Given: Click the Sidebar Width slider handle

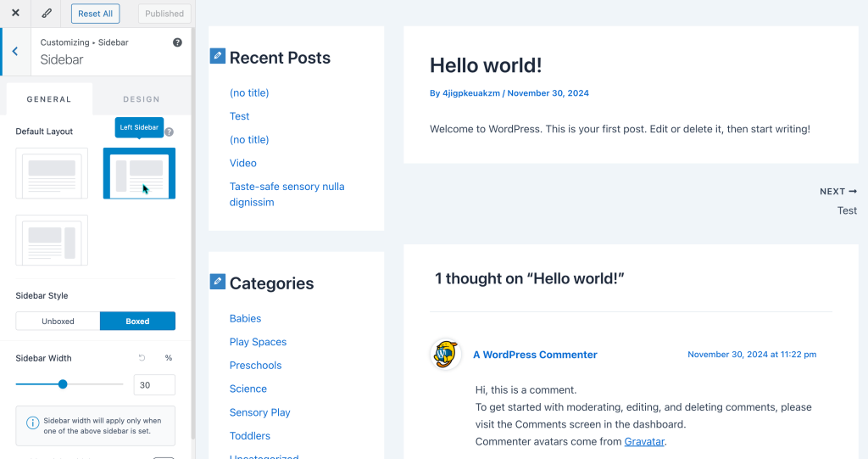Looking at the screenshot, I should pyautogui.click(x=63, y=384).
